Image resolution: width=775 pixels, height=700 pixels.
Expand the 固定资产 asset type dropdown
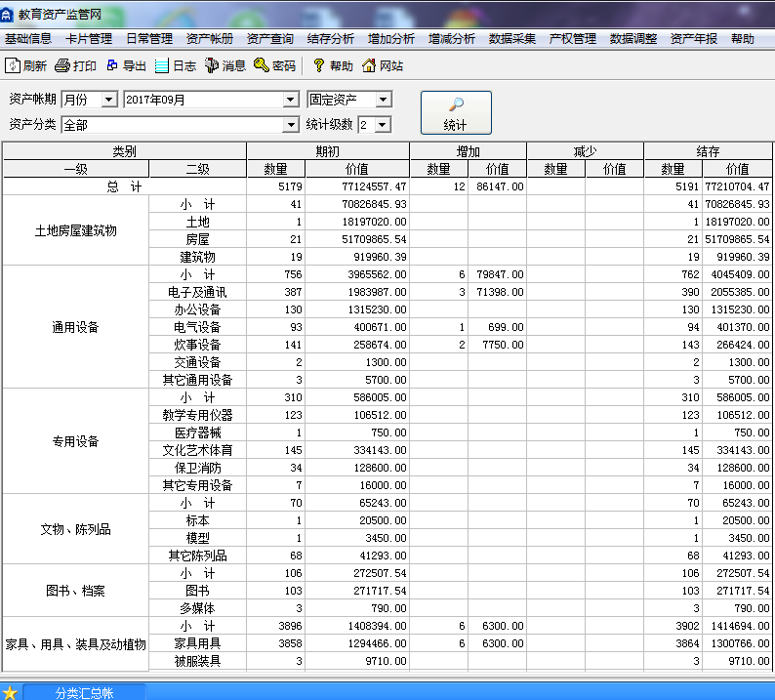[384, 100]
